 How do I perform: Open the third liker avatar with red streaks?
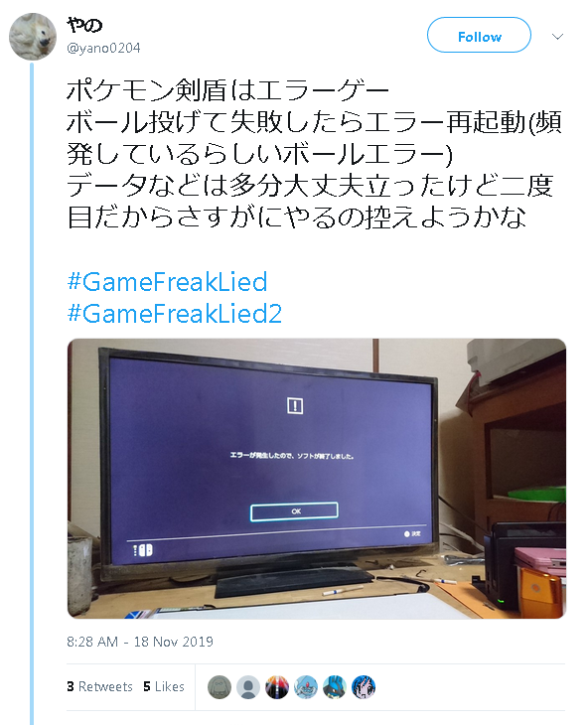click(277, 687)
